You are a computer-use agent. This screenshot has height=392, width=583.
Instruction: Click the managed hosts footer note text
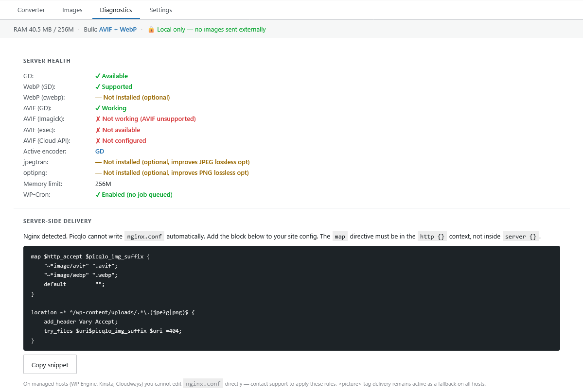point(254,384)
